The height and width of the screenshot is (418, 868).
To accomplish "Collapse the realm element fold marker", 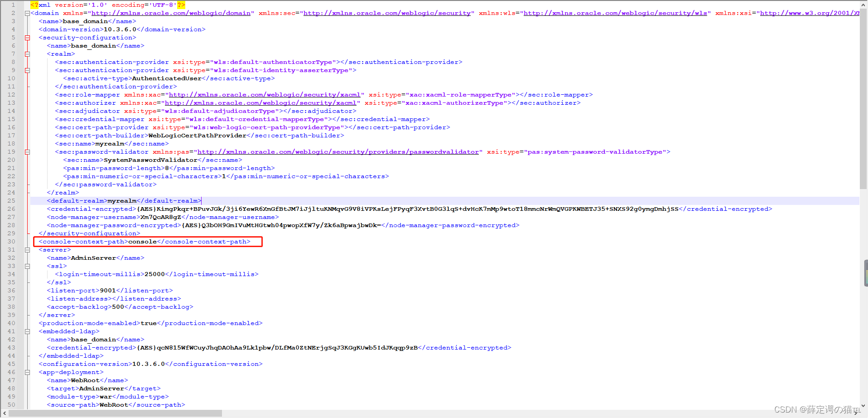I will click(27, 54).
